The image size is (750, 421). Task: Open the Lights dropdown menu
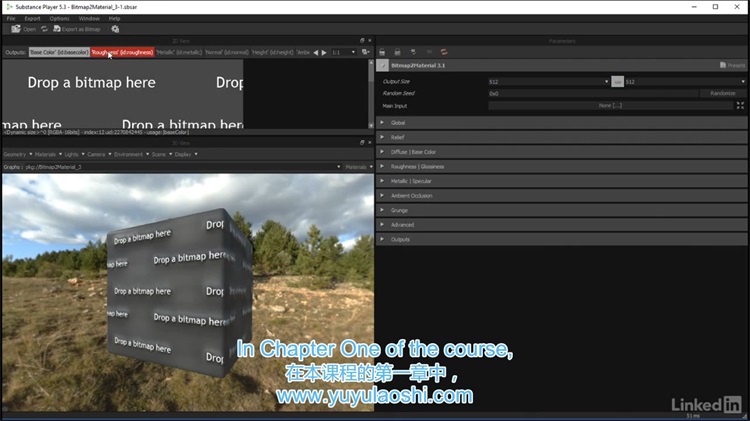click(x=74, y=155)
